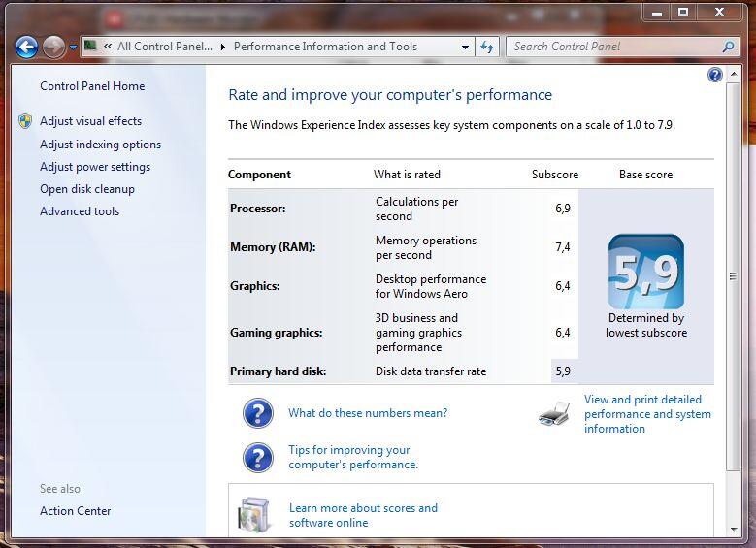Select the All Control Panel breadcrumb
This screenshot has height=548, width=756.
point(164,47)
